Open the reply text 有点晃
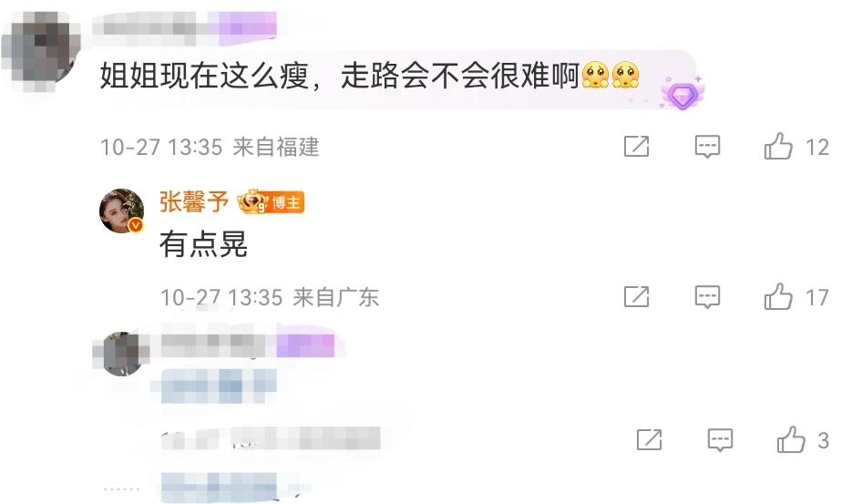Image resolution: width=852 pixels, height=504 pixels. point(204,244)
